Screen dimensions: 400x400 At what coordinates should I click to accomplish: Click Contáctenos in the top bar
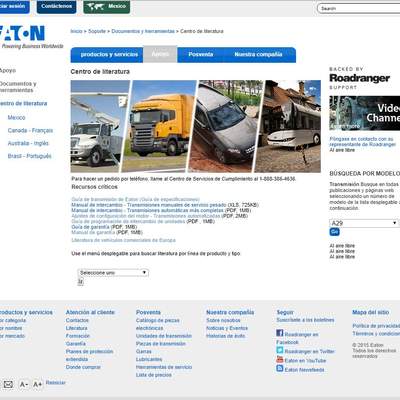pyautogui.click(x=56, y=6)
